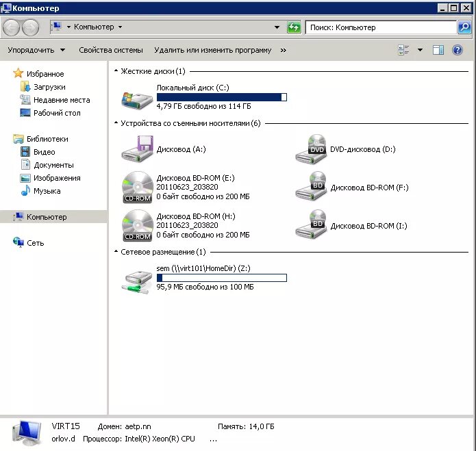Select BD-ROM (E:) CD-ROM icon

137,187
